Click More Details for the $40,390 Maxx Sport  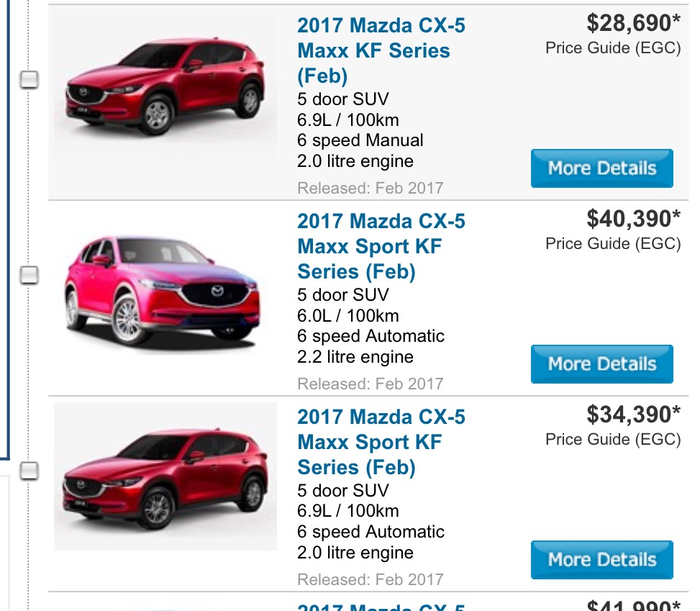pyautogui.click(x=601, y=364)
